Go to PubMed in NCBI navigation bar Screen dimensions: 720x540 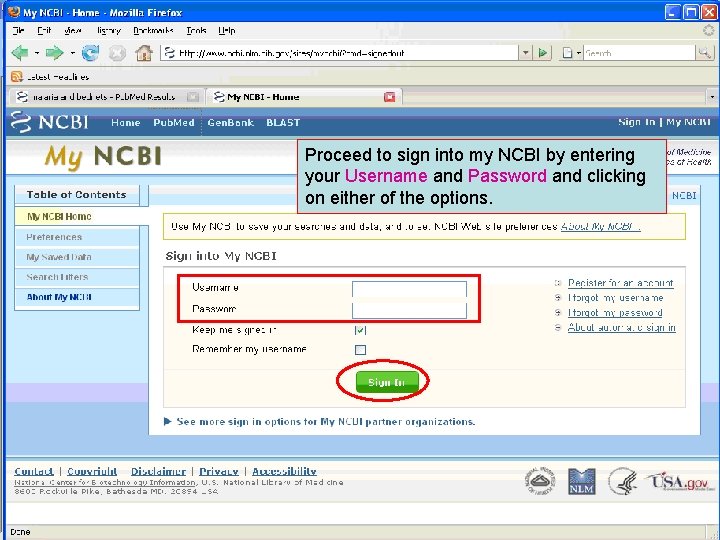point(174,123)
